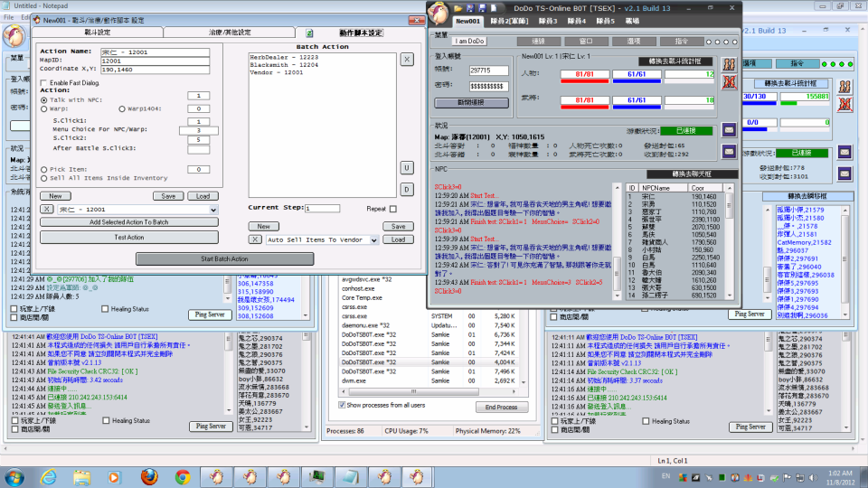Viewport: 868px width, 488px height.
Task: Click Add Selected Action To Batch button
Action: [129, 222]
